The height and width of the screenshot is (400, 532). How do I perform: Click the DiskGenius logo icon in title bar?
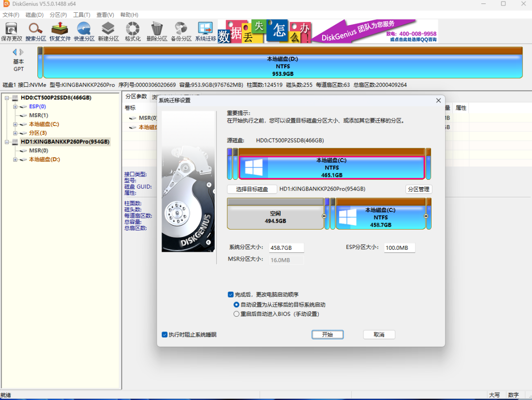coord(6,4)
